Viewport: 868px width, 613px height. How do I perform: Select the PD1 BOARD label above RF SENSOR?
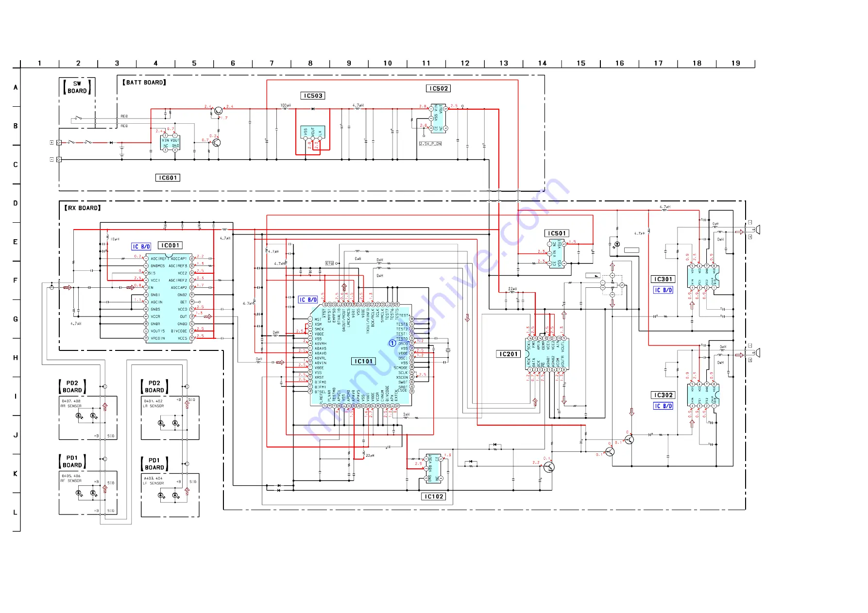tap(72, 461)
